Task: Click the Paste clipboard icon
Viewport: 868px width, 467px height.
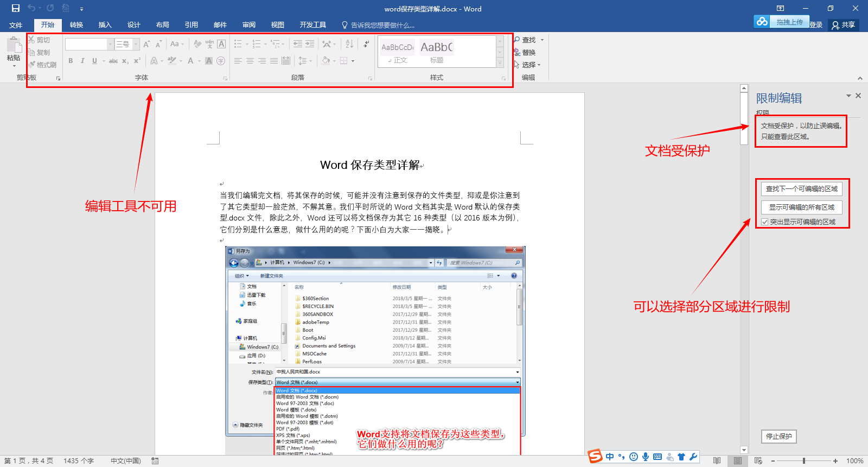Action: coord(14,44)
